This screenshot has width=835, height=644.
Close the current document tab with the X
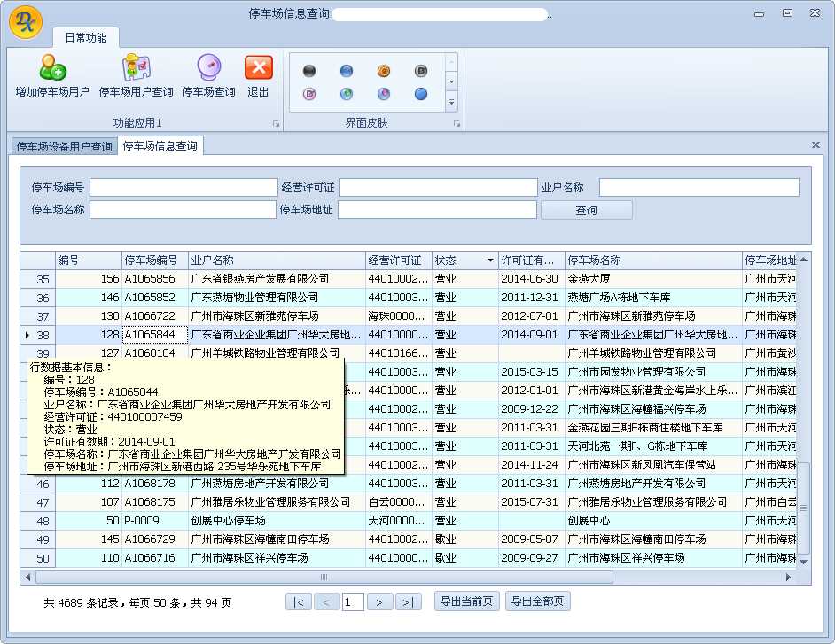[x=815, y=144]
